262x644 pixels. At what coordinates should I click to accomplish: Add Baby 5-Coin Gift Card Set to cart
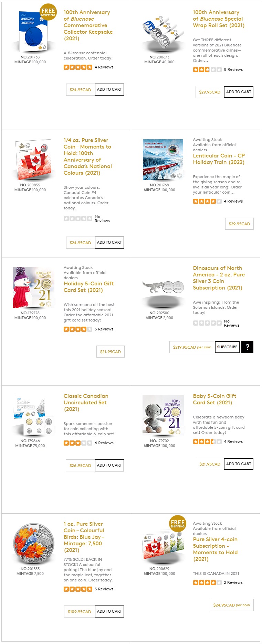coord(239,464)
